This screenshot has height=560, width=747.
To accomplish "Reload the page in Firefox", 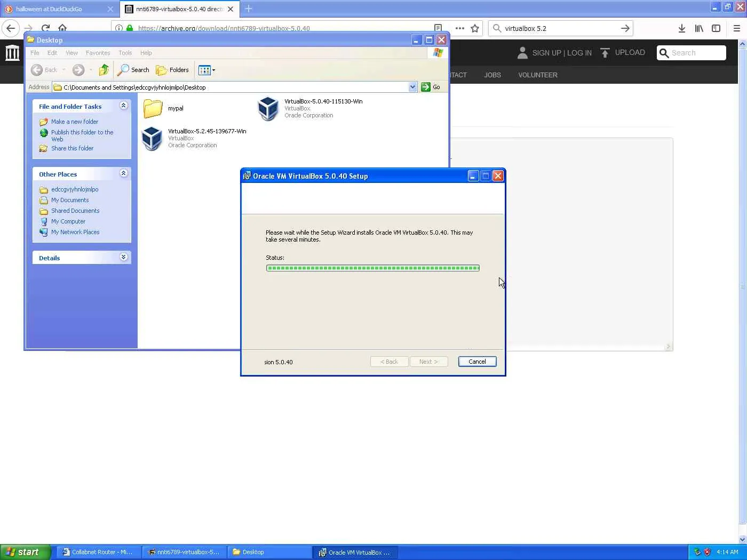I will click(45, 28).
